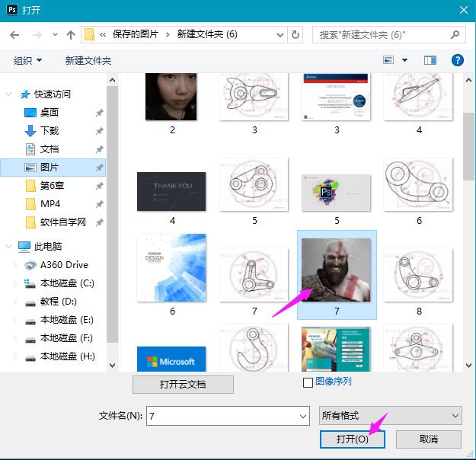Select the teal Siemens installer thumbnail
Viewport: 476px width, 460px height.
click(336, 349)
